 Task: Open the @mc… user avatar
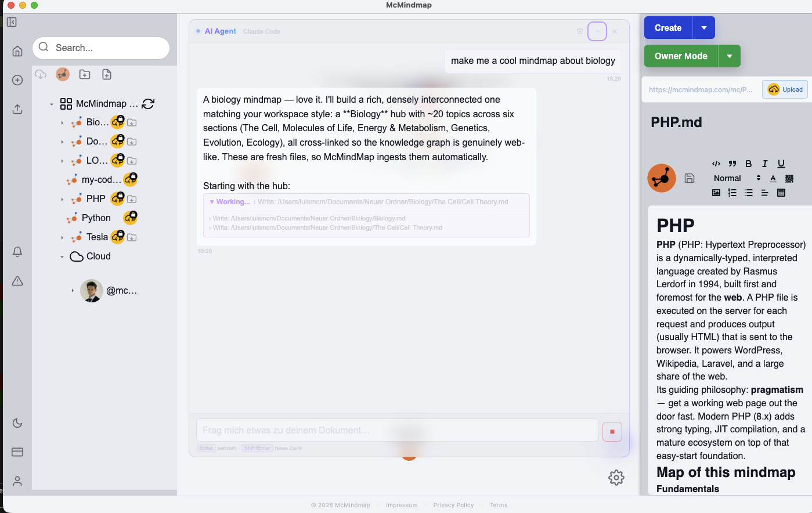(92, 291)
